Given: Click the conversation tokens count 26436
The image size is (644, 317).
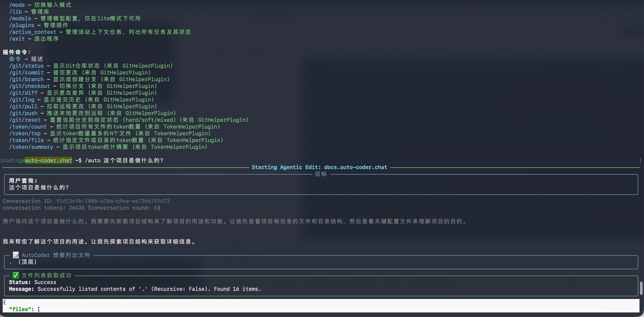Looking at the screenshot, I should tap(76, 208).
